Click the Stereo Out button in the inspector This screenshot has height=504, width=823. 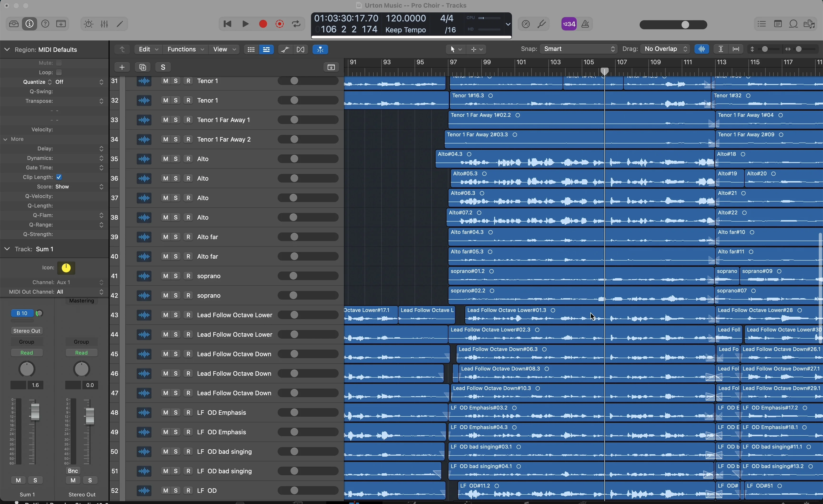(27, 331)
